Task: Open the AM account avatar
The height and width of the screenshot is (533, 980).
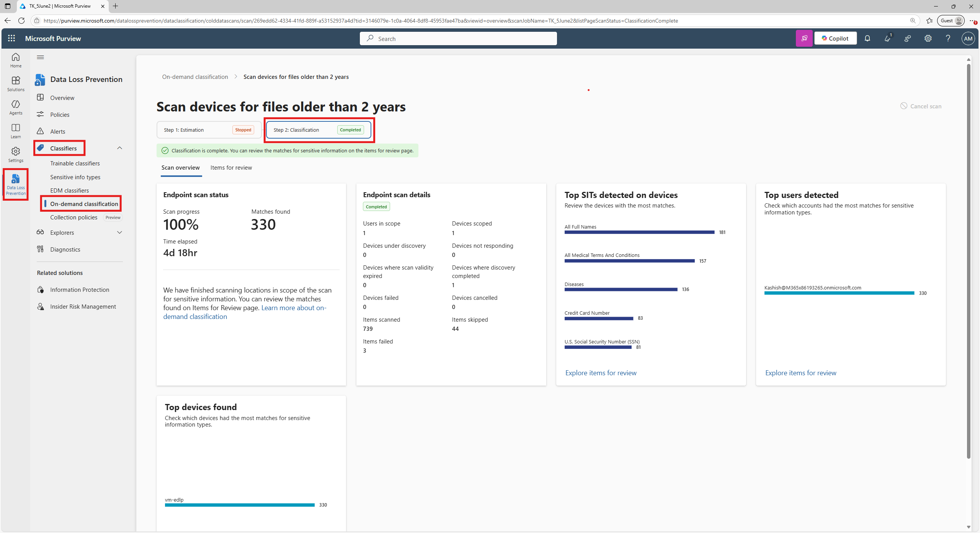Action: pyautogui.click(x=968, y=38)
